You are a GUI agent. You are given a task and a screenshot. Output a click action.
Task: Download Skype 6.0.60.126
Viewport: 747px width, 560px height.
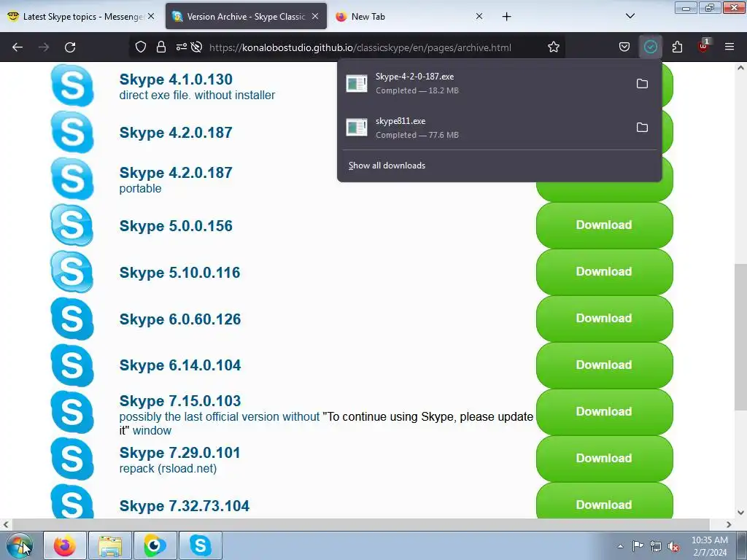[604, 318]
